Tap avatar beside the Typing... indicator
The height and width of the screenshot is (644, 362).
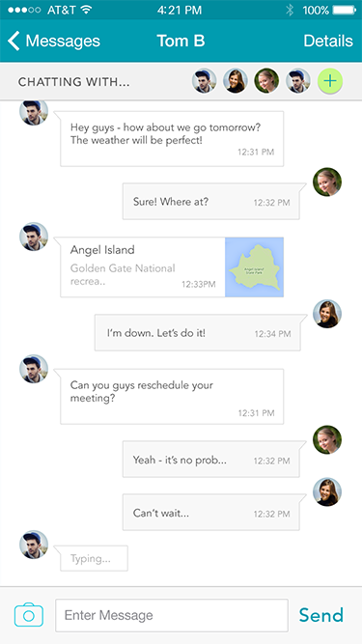pyautogui.click(x=34, y=545)
